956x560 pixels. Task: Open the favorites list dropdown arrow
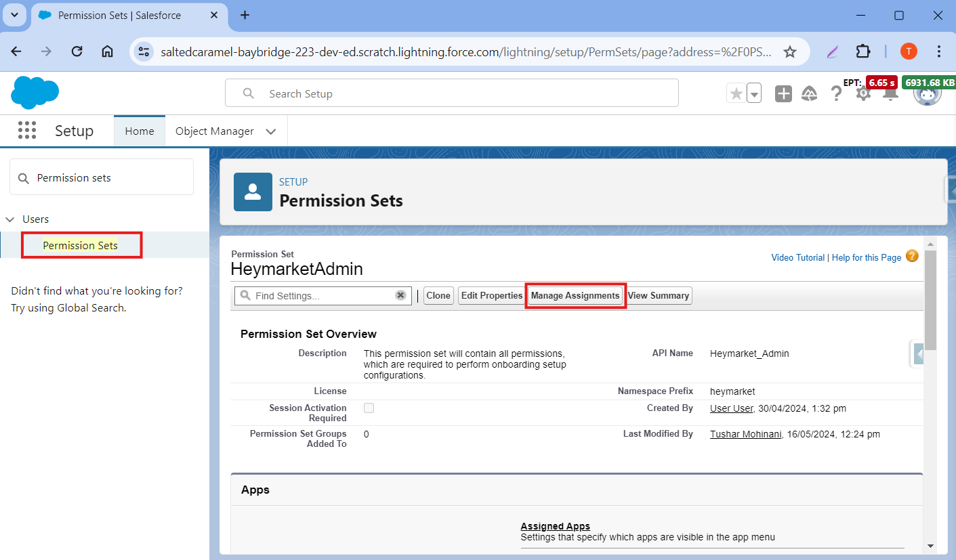754,94
